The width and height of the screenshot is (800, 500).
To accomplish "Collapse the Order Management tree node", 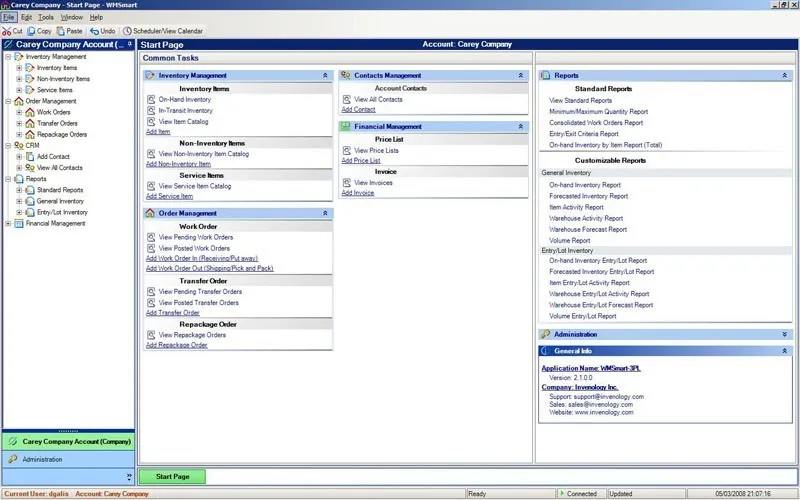I will [8, 101].
